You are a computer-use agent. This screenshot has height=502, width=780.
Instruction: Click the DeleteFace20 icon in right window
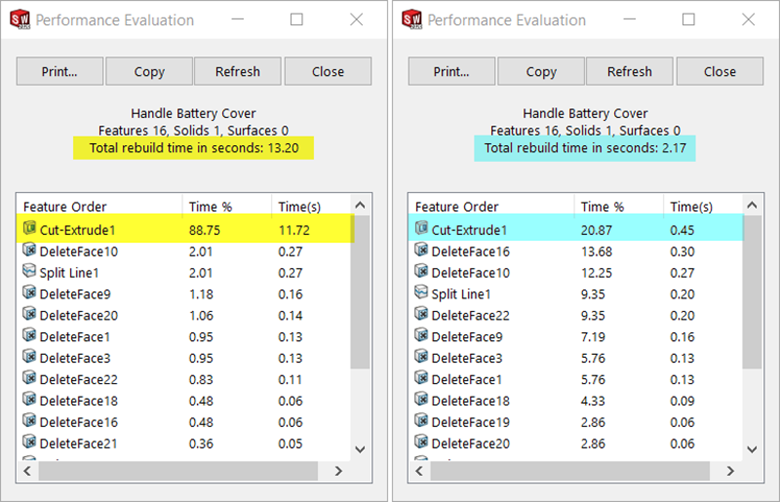point(422,442)
